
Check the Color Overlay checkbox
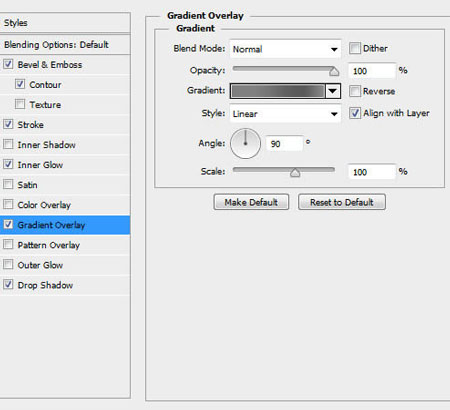[8, 204]
